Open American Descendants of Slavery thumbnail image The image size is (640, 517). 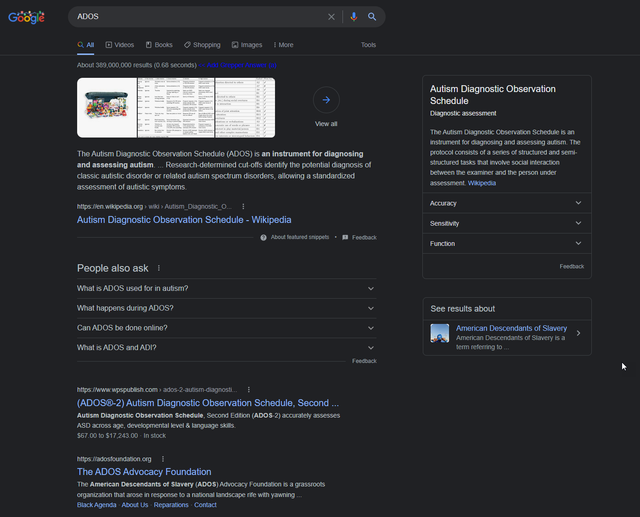click(x=440, y=333)
